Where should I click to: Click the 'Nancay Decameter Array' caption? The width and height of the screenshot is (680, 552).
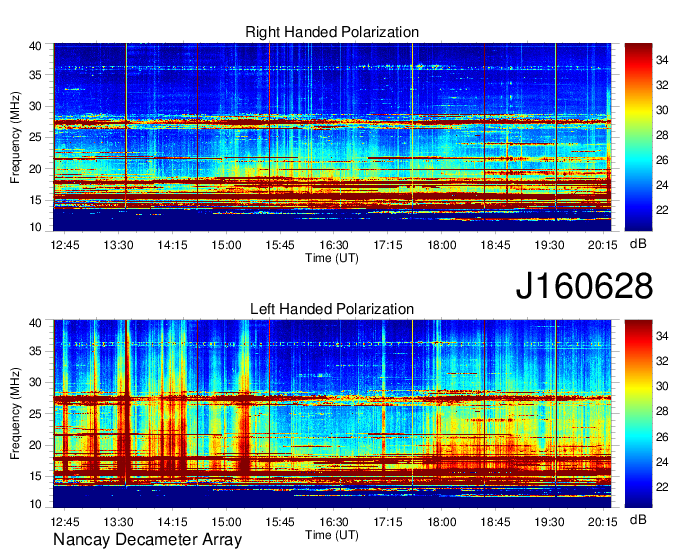(x=147, y=540)
